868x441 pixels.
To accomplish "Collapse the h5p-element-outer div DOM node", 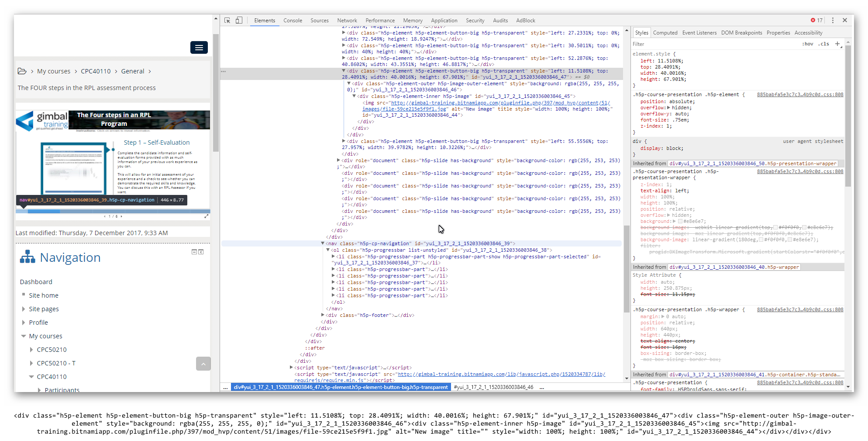I will (349, 83).
